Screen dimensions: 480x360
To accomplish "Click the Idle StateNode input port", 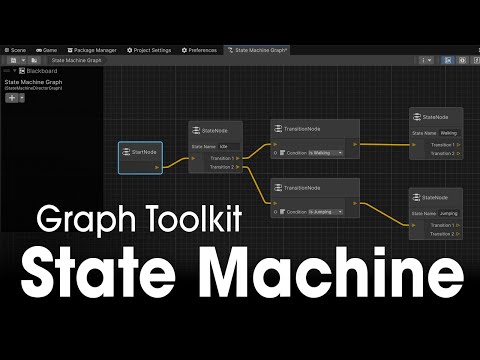I will click(193, 158).
